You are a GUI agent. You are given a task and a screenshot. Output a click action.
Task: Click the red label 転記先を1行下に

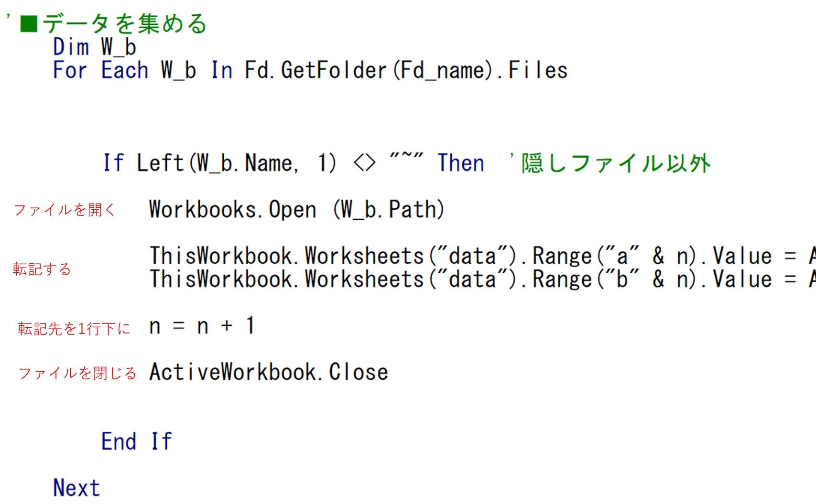(x=74, y=328)
